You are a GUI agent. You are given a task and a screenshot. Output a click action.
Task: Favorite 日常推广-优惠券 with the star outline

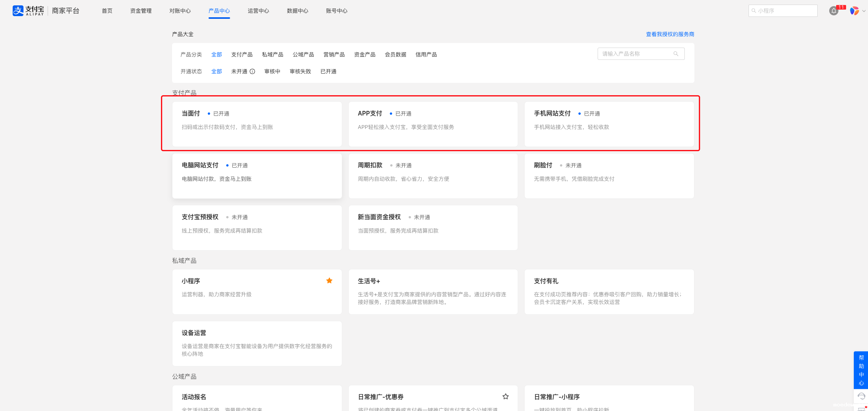505,396
